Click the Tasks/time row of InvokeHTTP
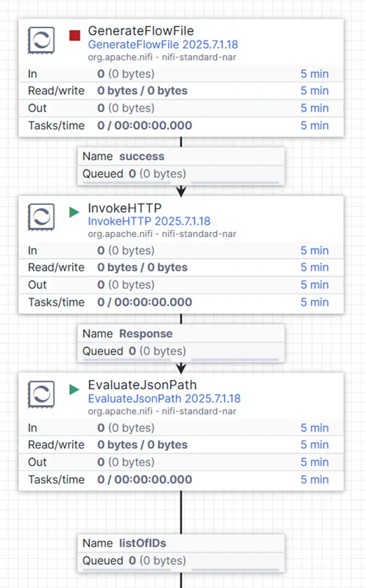 181,302
